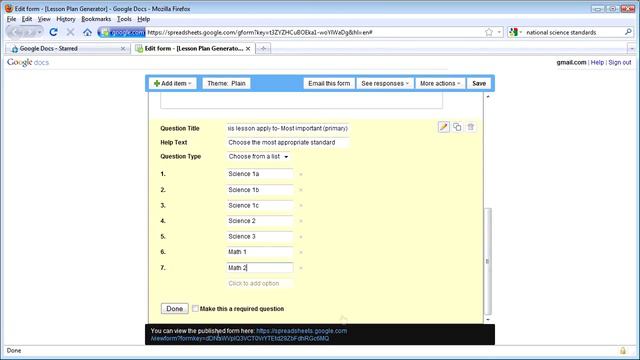Click the google.com site identity button

pyautogui.click(x=122, y=32)
